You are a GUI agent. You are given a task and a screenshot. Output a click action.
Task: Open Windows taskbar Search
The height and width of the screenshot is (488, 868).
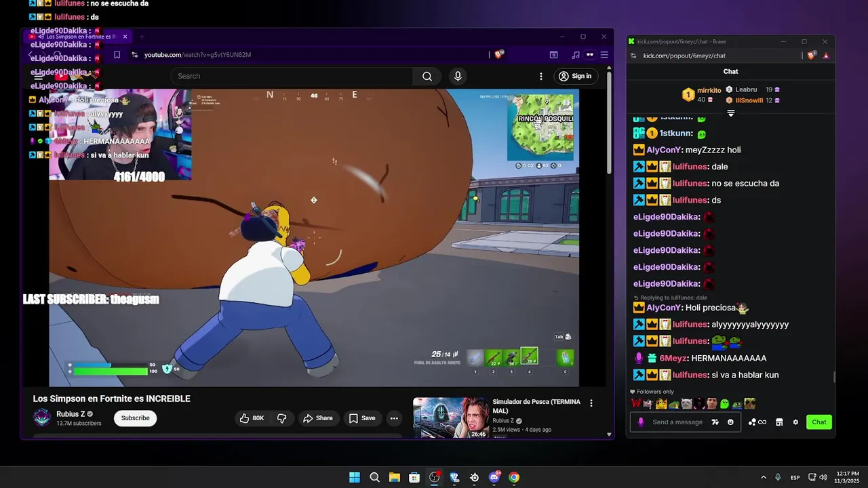click(374, 477)
